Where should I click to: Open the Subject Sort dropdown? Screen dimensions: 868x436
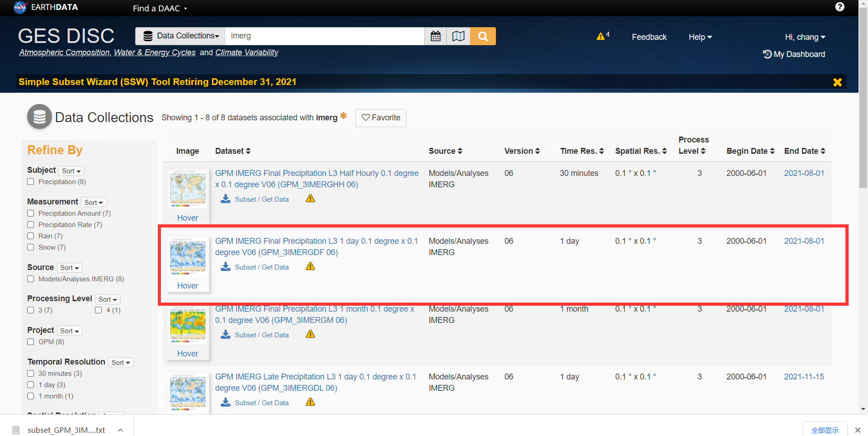click(x=71, y=171)
